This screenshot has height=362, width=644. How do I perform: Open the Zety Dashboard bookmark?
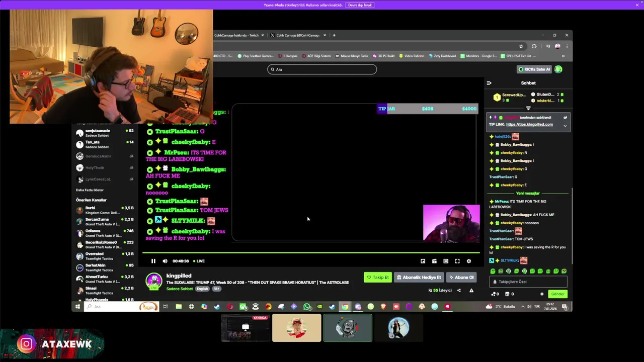click(442, 56)
